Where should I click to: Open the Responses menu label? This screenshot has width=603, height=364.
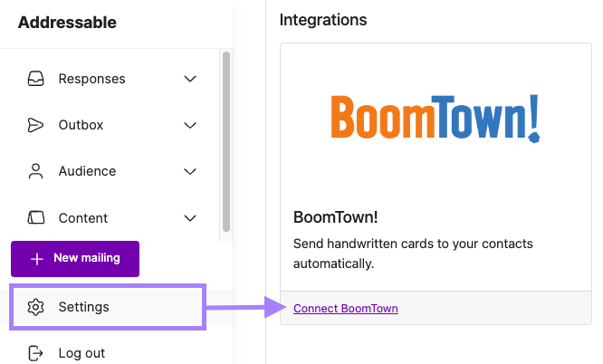91,79
